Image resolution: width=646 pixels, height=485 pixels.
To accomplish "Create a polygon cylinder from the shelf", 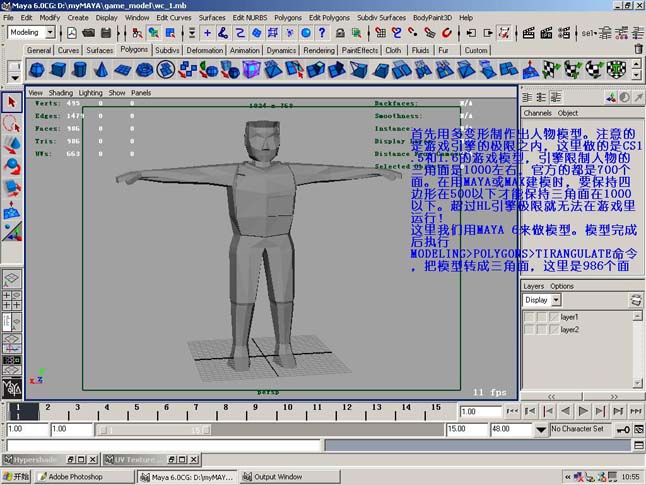I will (80, 69).
